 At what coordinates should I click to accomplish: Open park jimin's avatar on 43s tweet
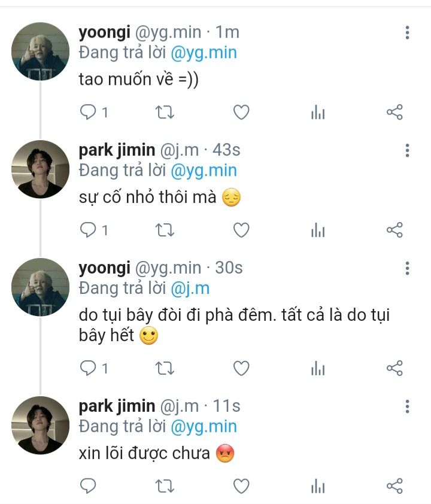coord(41,169)
